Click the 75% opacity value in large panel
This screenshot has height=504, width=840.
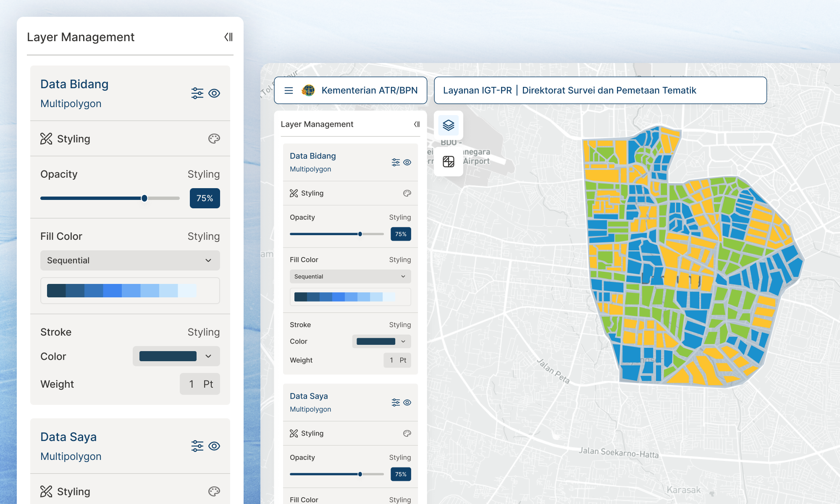(205, 198)
